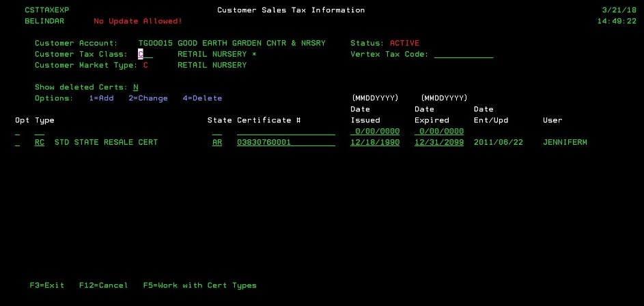
Task: Select the AR state field
Action: [216, 142]
